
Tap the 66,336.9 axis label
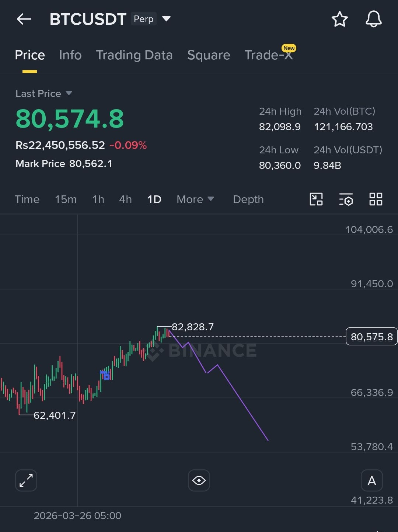click(x=372, y=393)
